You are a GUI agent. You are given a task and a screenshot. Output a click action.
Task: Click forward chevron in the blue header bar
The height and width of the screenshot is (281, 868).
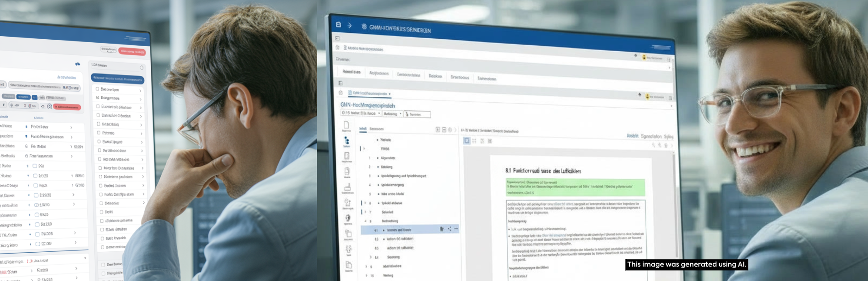point(350,25)
